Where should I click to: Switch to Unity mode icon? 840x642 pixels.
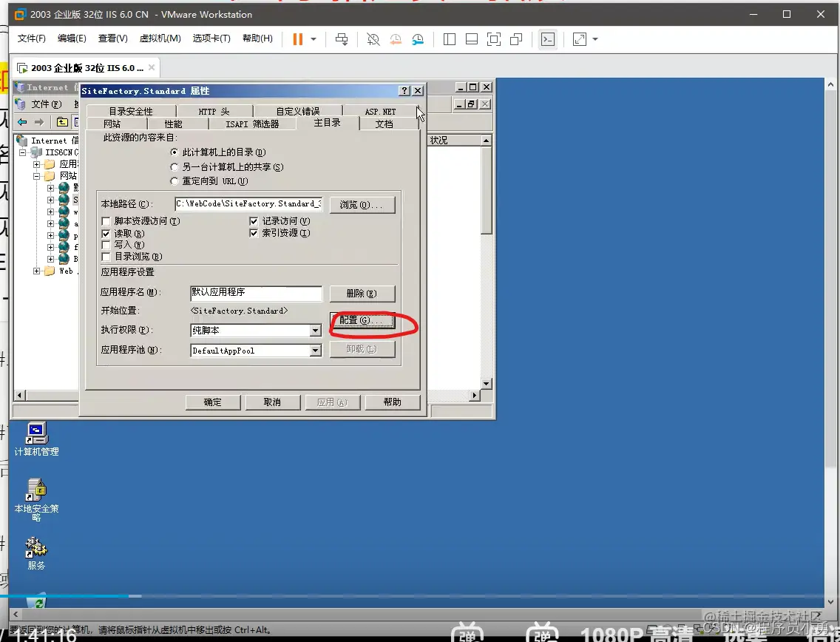(516, 39)
